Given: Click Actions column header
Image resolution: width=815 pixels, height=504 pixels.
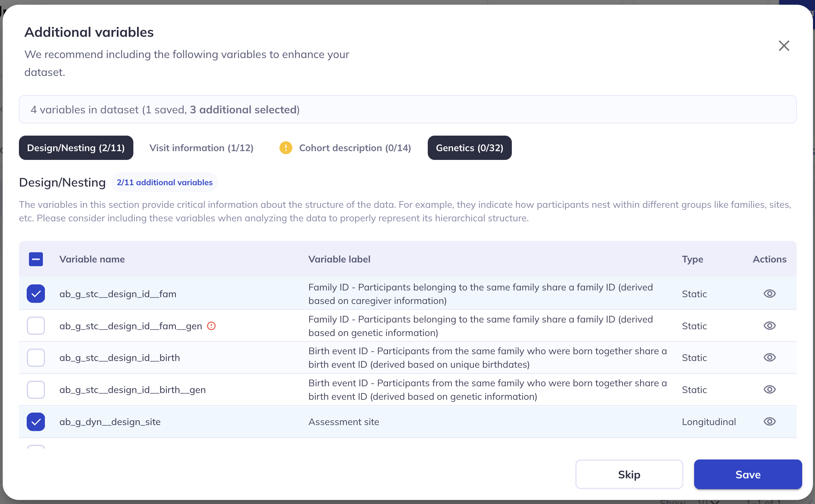Looking at the screenshot, I should point(769,259).
